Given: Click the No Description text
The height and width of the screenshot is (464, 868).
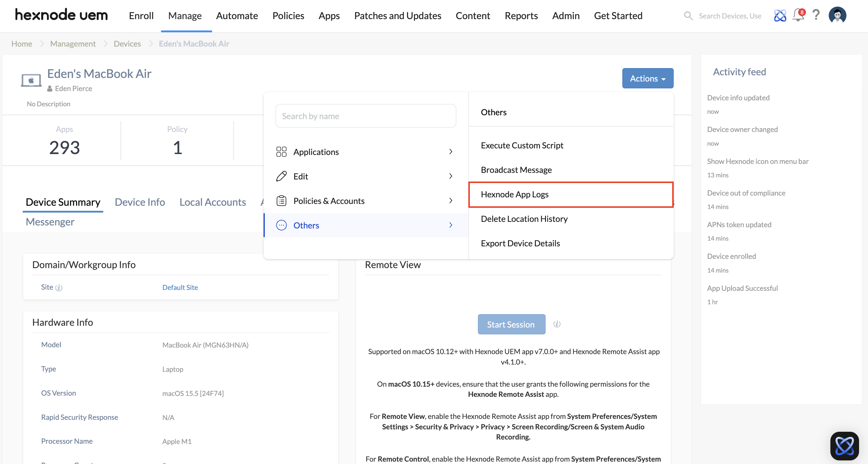Looking at the screenshot, I should point(49,104).
